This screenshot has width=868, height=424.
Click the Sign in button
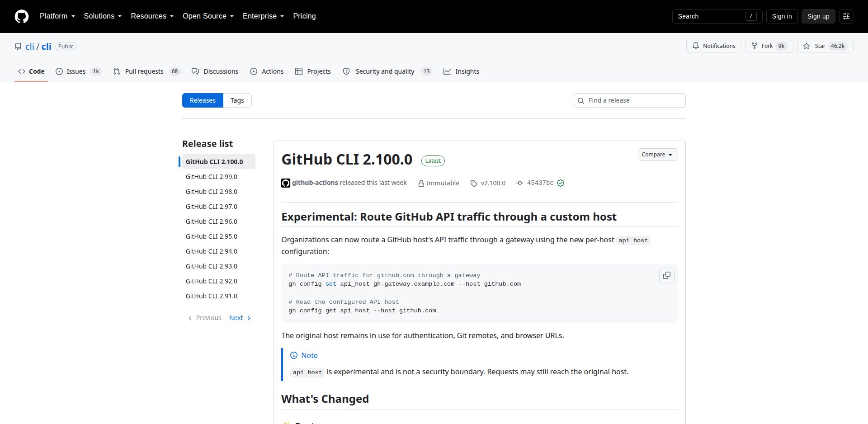(782, 16)
